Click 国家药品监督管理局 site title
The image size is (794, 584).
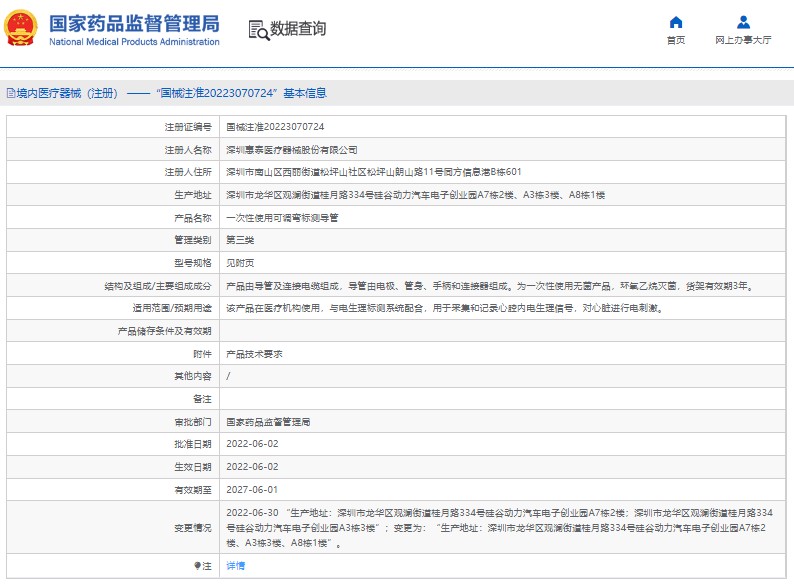[x=133, y=24]
